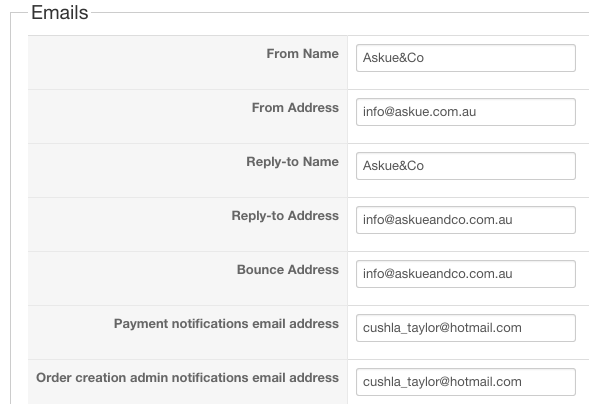Select the Reply-to Name input field
This screenshot has height=404, width=589.
(x=466, y=166)
